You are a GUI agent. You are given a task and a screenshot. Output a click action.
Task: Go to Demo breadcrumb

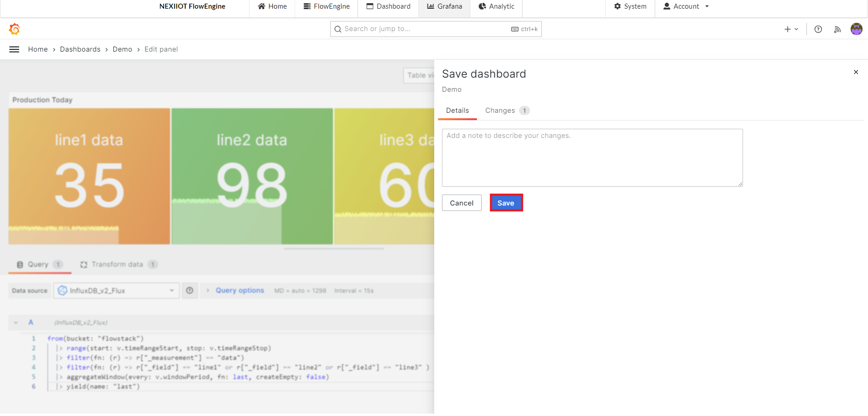click(122, 49)
